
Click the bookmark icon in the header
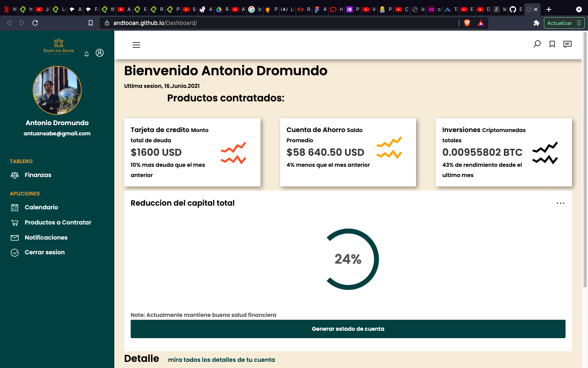(x=552, y=44)
